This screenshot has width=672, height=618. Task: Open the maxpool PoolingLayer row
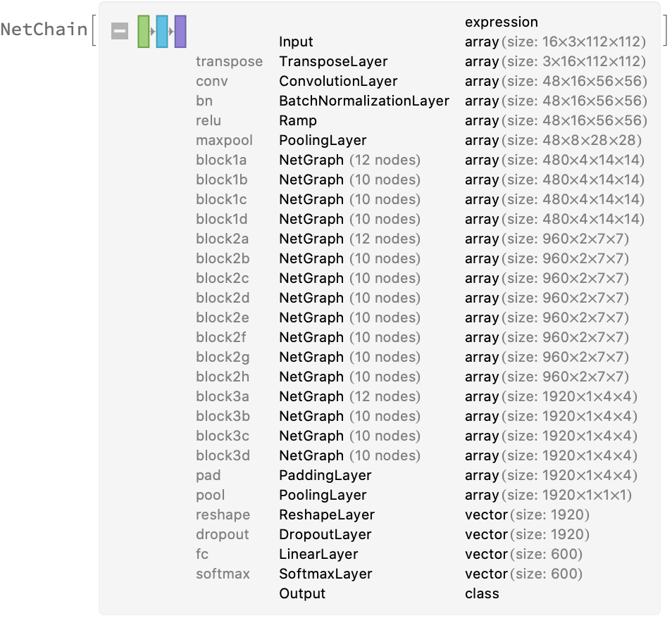point(323,140)
